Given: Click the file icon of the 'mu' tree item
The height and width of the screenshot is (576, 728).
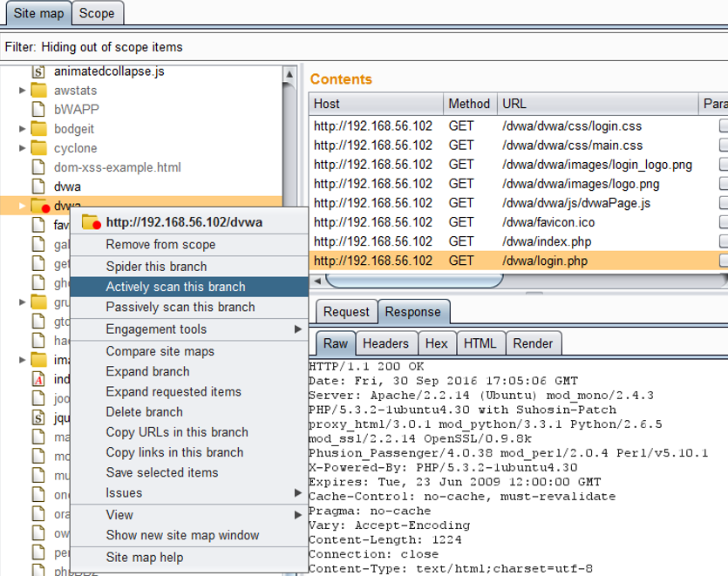Looking at the screenshot, I should [x=38, y=475].
